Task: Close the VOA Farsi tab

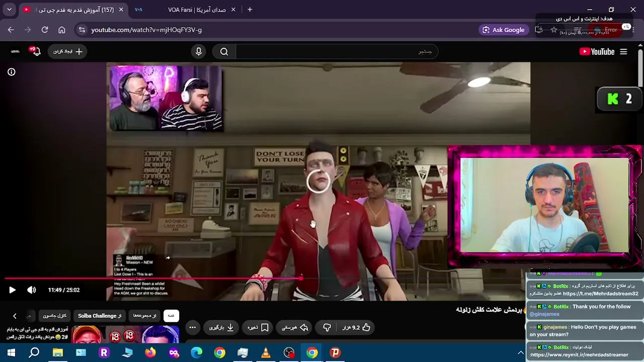Action: point(233,10)
